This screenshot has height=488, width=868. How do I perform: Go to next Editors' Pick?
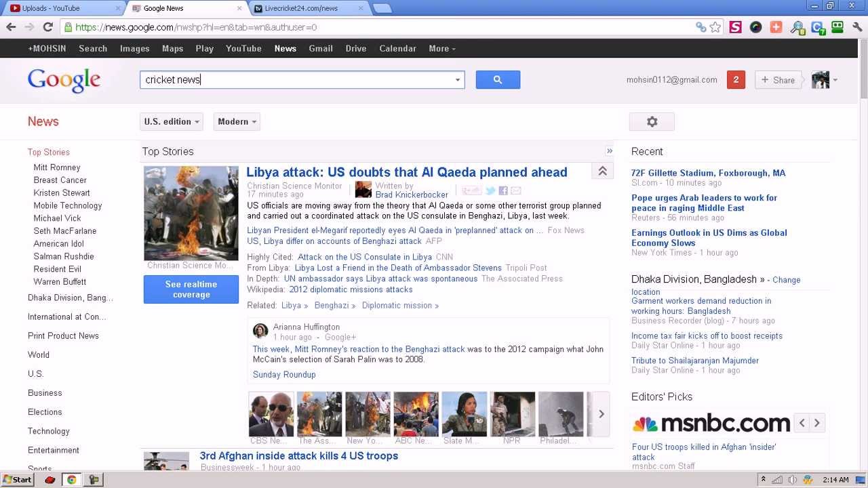click(x=817, y=423)
